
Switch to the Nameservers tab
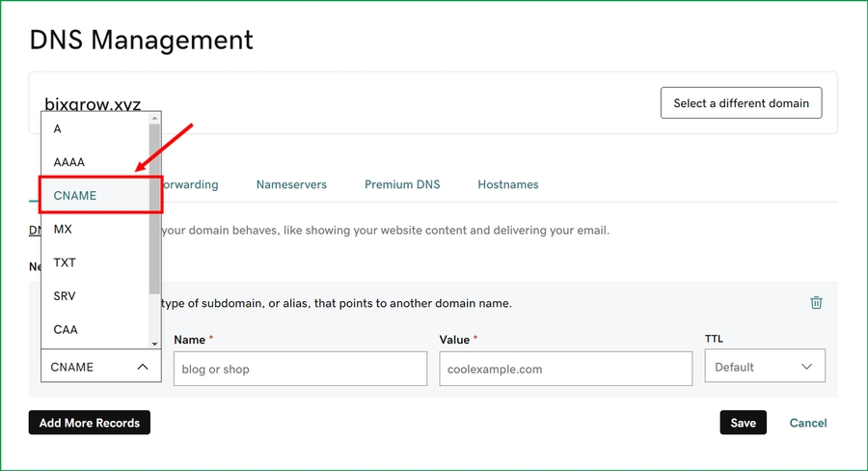(x=291, y=184)
